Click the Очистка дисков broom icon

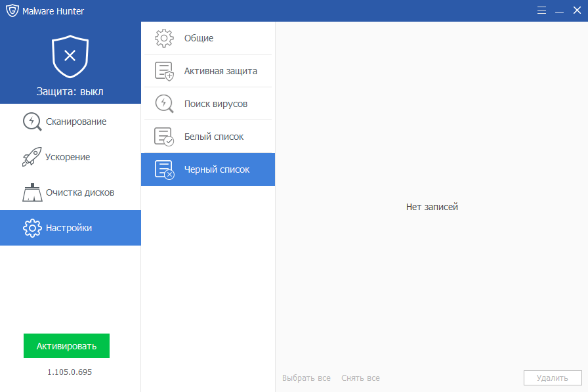pyautogui.click(x=32, y=192)
